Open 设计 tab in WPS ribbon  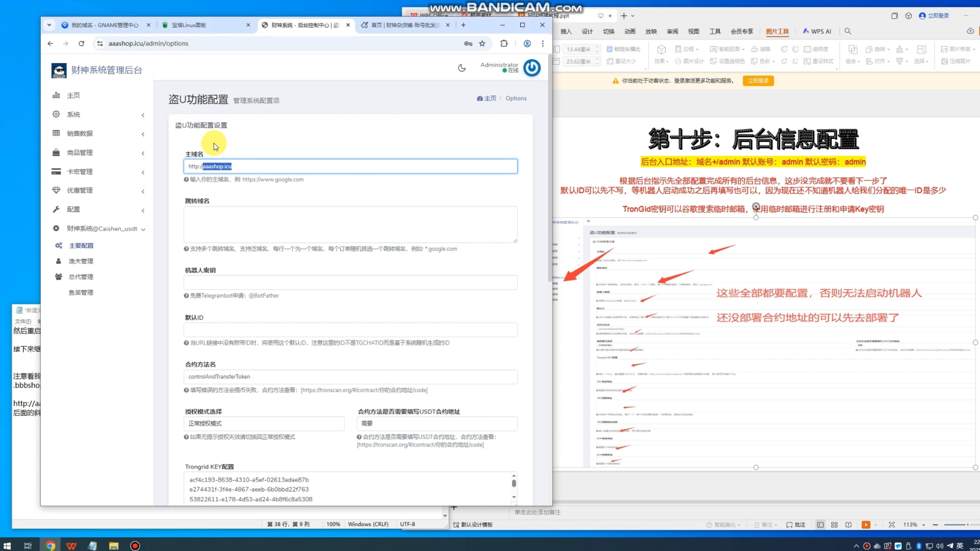(x=587, y=32)
